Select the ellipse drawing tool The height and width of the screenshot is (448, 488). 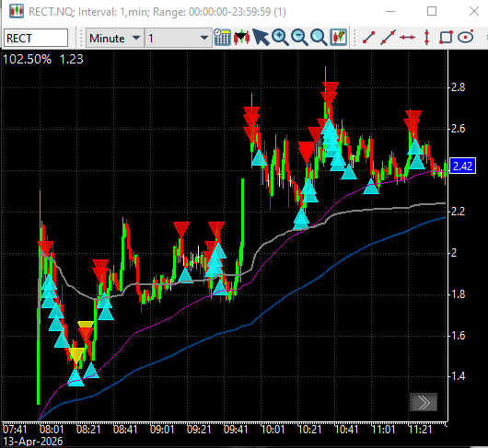click(x=466, y=37)
